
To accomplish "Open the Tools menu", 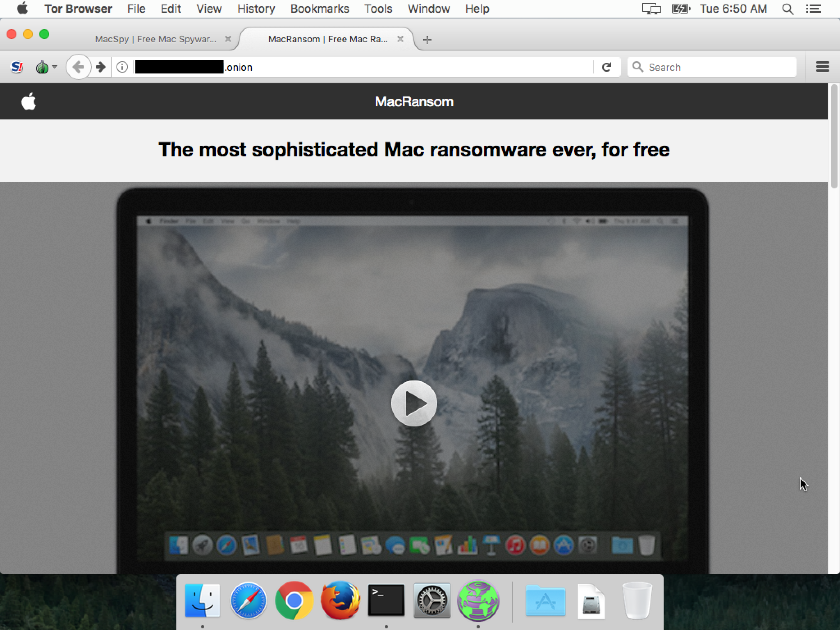I will click(378, 9).
